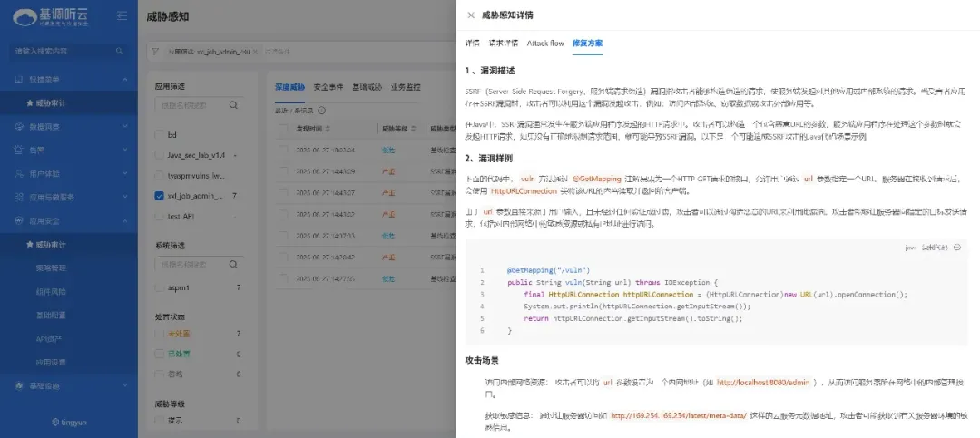Expand the 数据洞察 sidebar menu
980x438 pixels.
pyautogui.click(x=64, y=127)
